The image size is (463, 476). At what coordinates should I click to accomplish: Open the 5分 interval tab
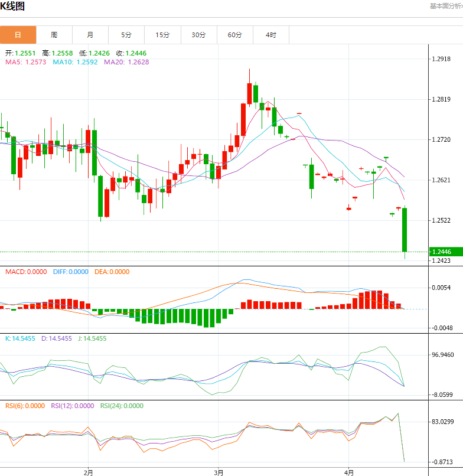126,35
